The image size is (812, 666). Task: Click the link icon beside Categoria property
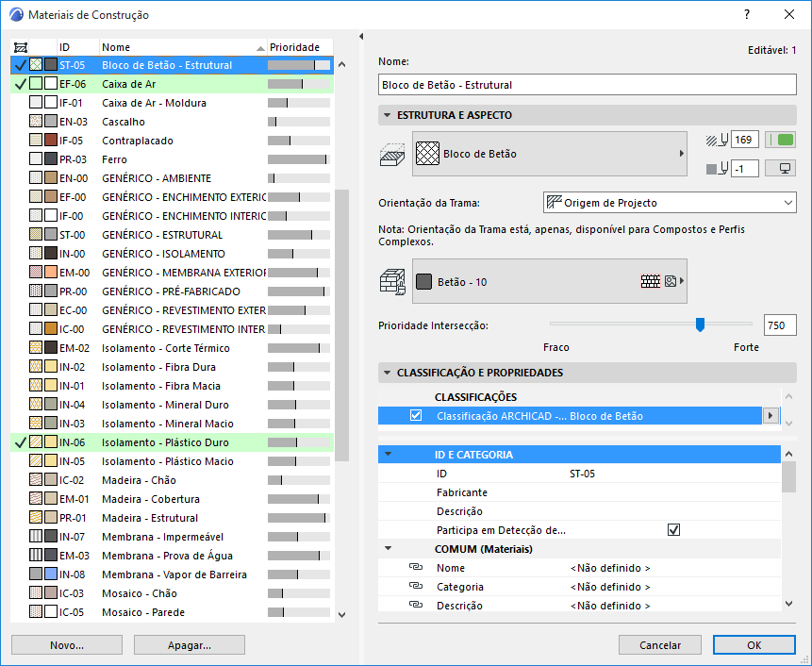416,586
